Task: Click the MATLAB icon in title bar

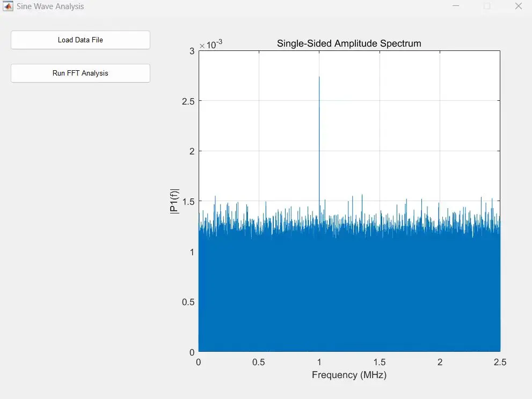Action: [x=8, y=6]
